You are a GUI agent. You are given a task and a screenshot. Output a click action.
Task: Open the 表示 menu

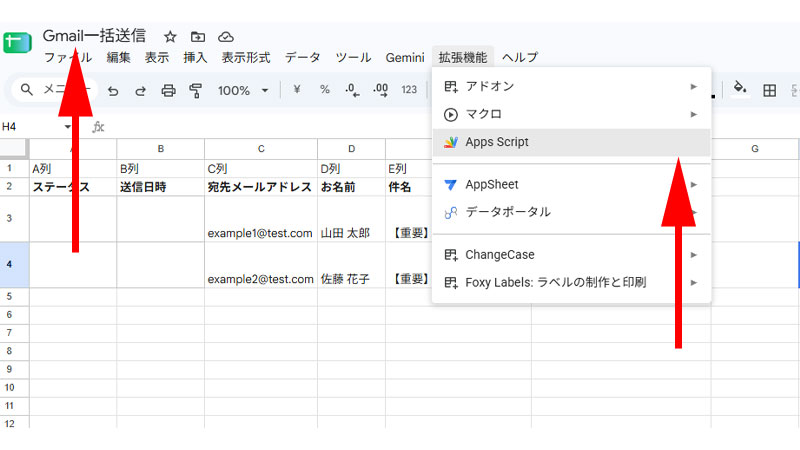[157, 57]
